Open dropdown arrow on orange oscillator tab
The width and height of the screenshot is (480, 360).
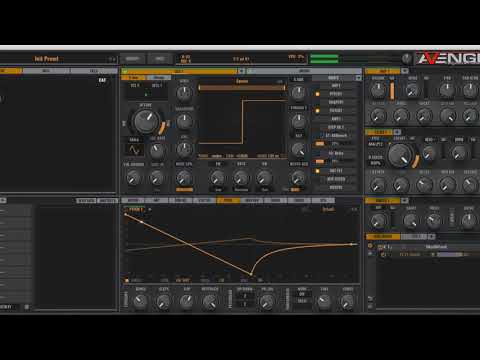241,71
